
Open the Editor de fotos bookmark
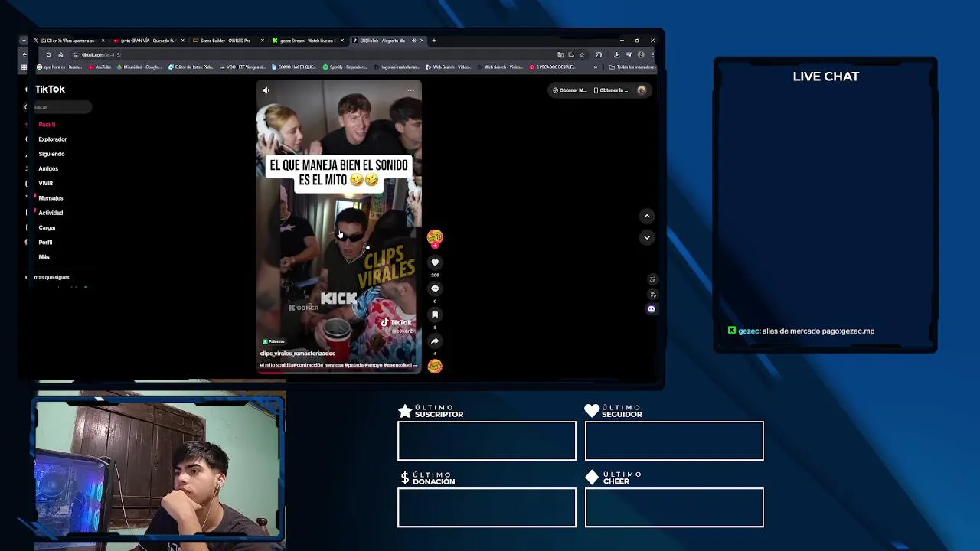(x=191, y=67)
